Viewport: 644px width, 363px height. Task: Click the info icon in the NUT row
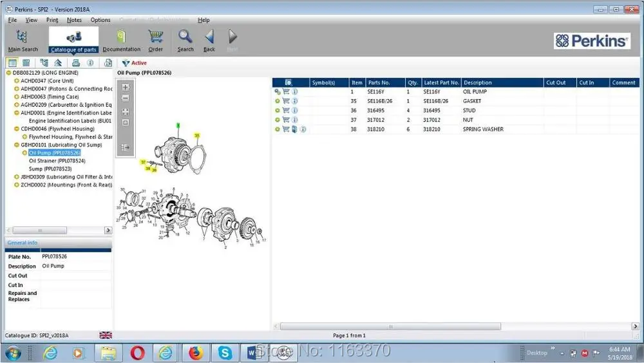pos(294,120)
